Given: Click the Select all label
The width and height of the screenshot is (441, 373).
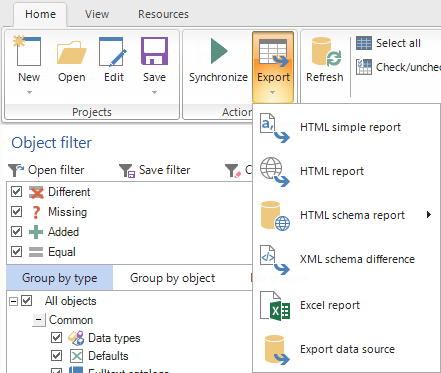Looking at the screenshot, I should (x=398, y=43).
